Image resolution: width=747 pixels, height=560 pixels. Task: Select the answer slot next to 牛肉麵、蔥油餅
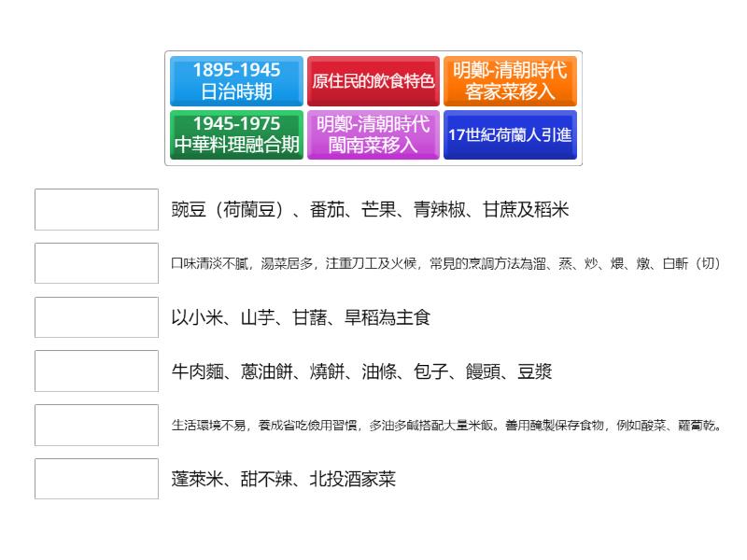point(97,371)
